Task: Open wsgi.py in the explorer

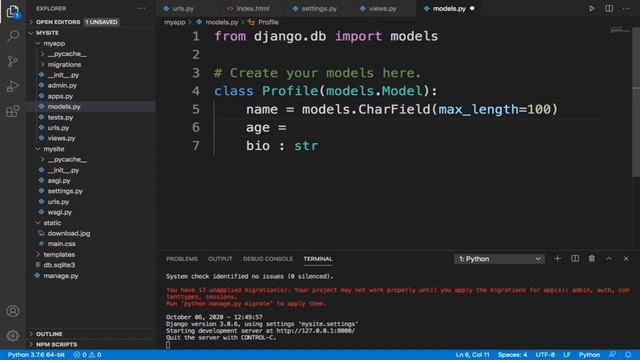Action: (60, 212)
